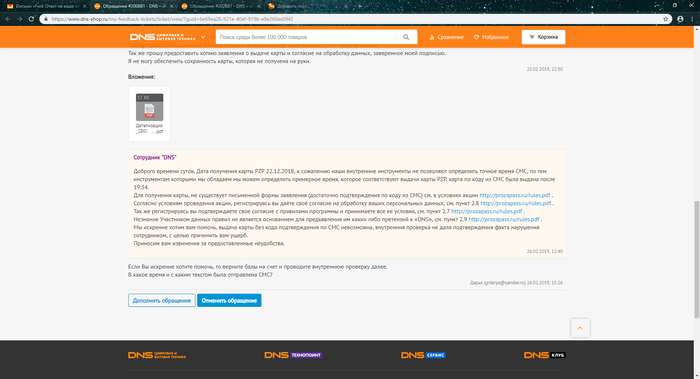Image resolution: width=700 pixels, height=379 pixels.
Task: Open new browser tab with plus icon
Action: pos(360,6)
